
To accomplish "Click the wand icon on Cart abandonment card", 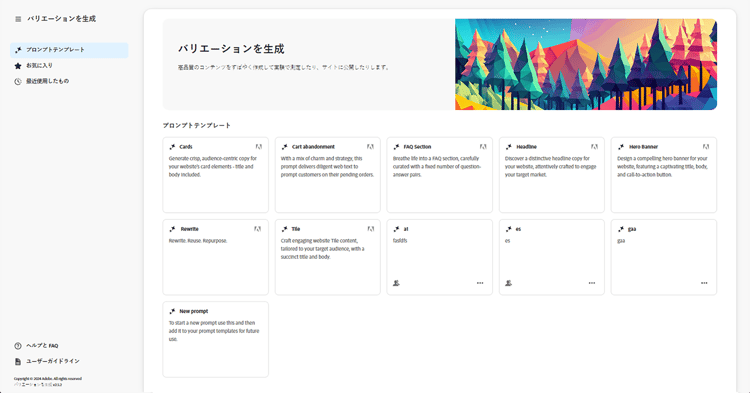I will (x=285, y=147).
